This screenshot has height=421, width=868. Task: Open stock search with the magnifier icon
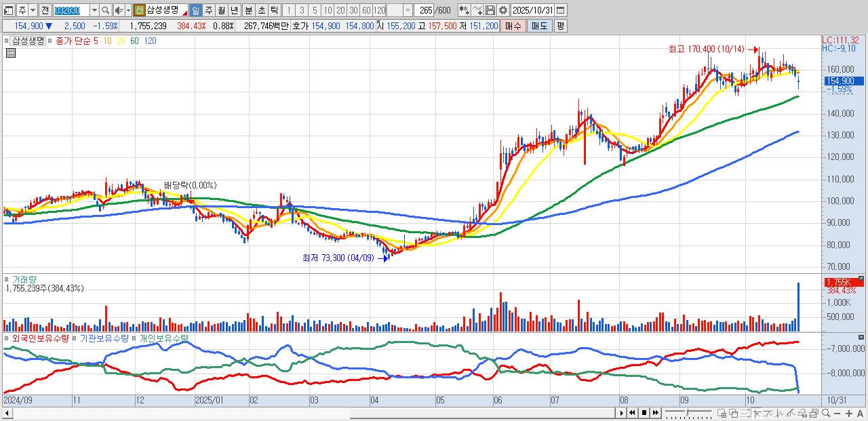click(x=106, y=10)
